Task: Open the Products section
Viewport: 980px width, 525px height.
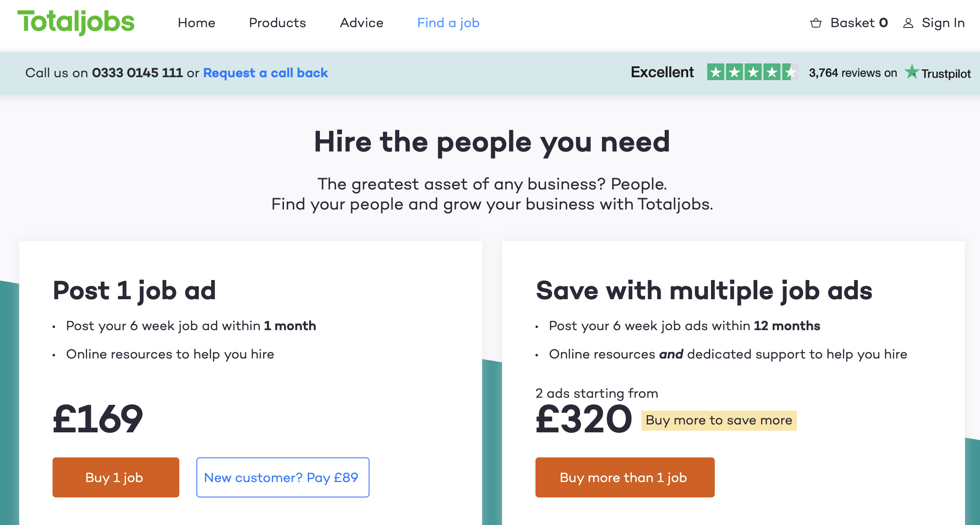Action: point(277,23)
